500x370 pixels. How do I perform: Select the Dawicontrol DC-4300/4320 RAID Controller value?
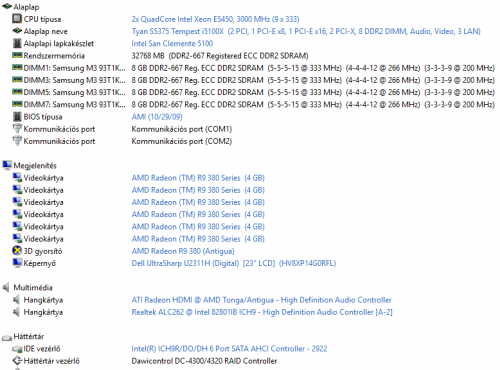tap(204, 361)
